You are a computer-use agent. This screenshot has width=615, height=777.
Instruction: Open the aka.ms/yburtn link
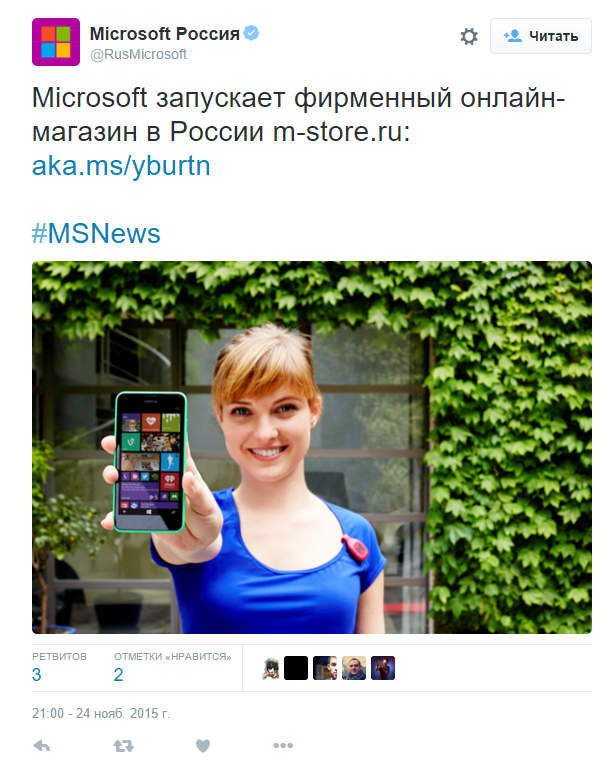(x=121, y=166)
